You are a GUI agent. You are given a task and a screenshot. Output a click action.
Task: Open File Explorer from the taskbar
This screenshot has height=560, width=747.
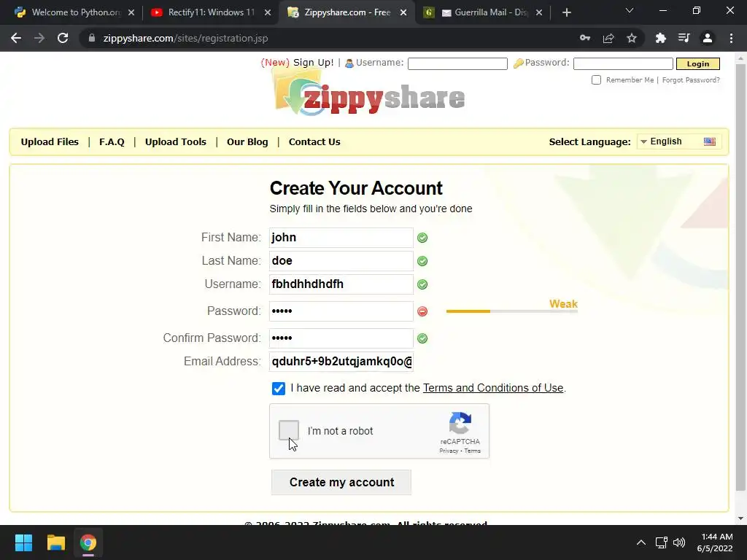tap(55, 542)
